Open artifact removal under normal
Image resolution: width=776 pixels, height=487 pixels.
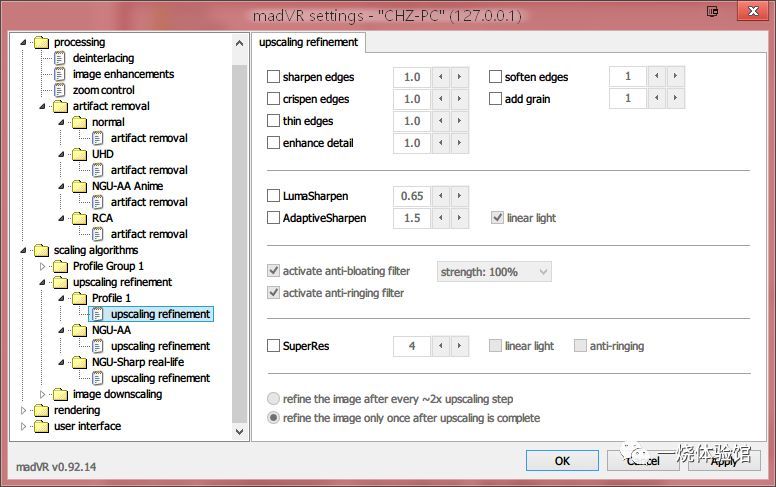(149, 138)
